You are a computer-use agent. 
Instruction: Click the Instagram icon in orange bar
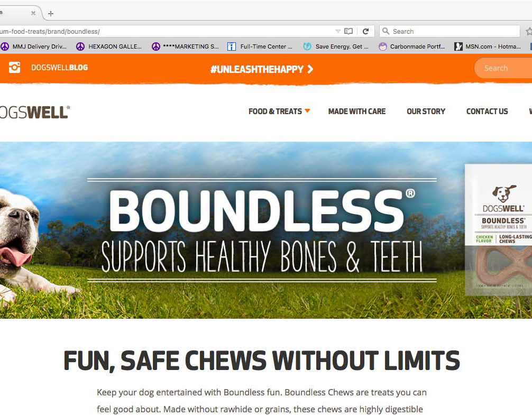tap(14, 68)
